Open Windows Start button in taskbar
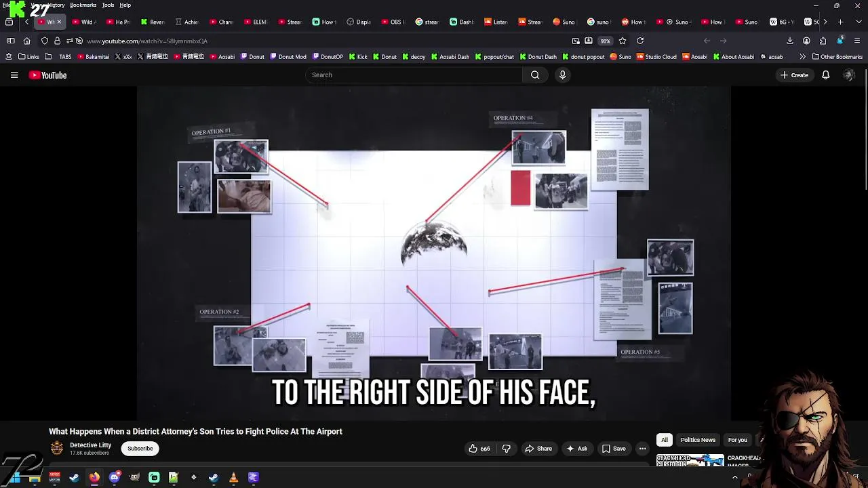Viewport: 868px width, 488px height. (15, 477)
